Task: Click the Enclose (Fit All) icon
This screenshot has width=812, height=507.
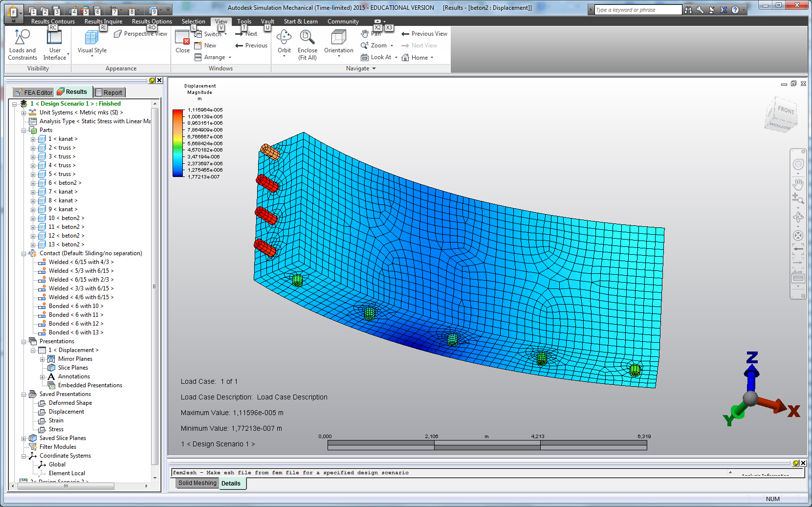Action: coord(307,38)
